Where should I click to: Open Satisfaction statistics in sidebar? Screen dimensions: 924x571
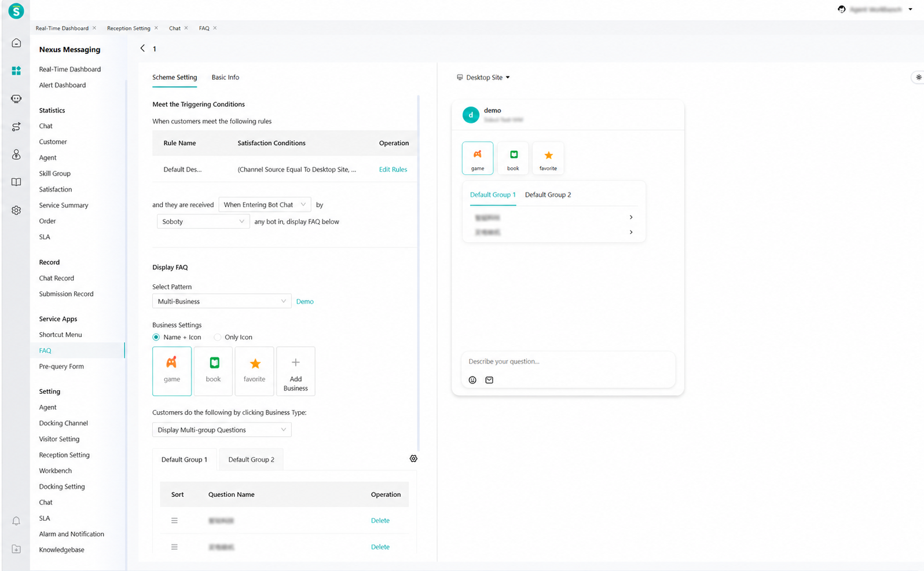pos(56,189)
